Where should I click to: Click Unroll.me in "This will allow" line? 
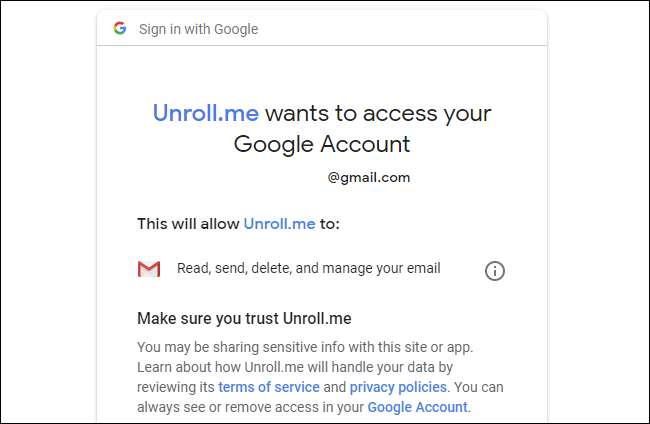click(279, 224)
